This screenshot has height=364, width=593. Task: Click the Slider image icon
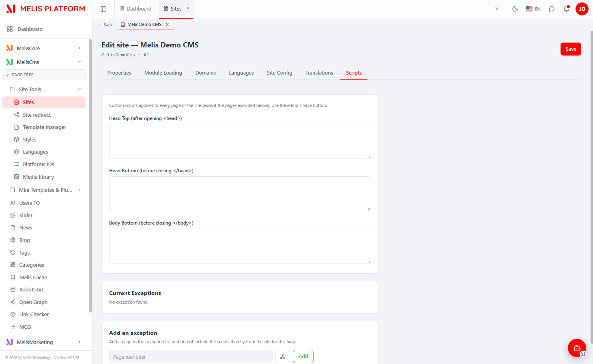pos(13,216)
